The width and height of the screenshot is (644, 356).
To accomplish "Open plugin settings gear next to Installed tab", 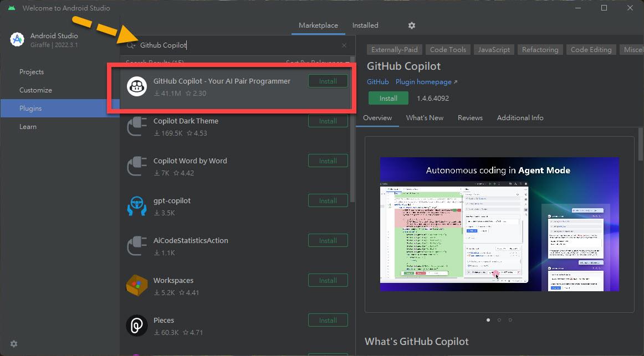I will 411,25.
